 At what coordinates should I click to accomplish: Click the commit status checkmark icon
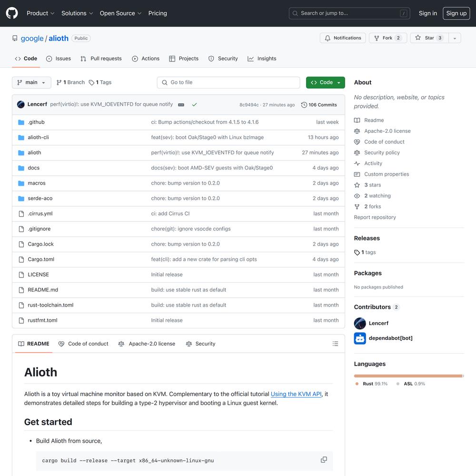(x=195, y=105)
